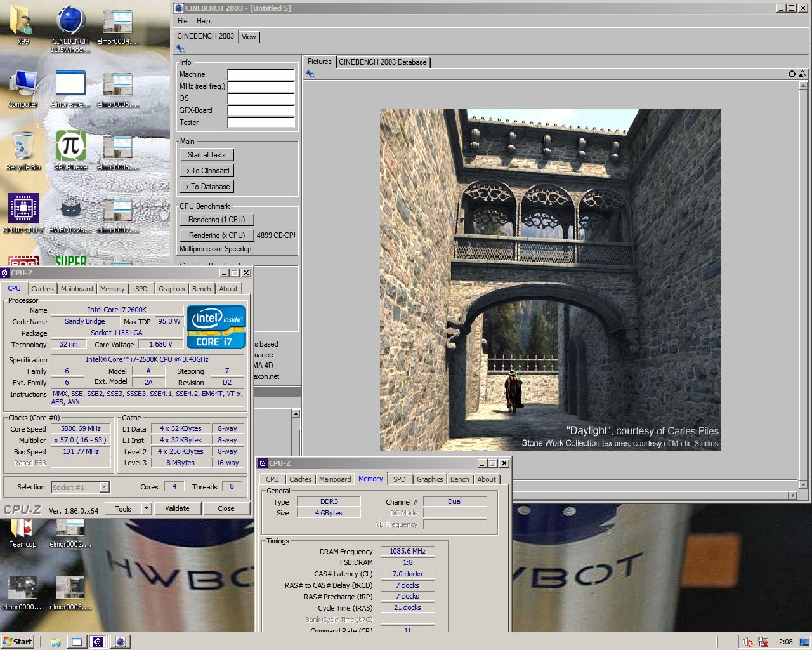
Task: Click the To Database button
Action: 207,187
